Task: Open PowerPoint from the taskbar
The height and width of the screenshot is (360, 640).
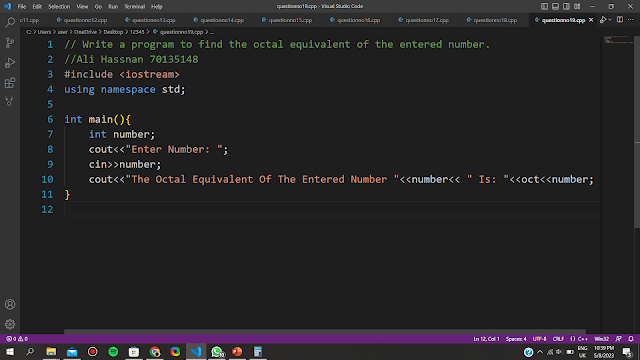Action: [237, 351]
